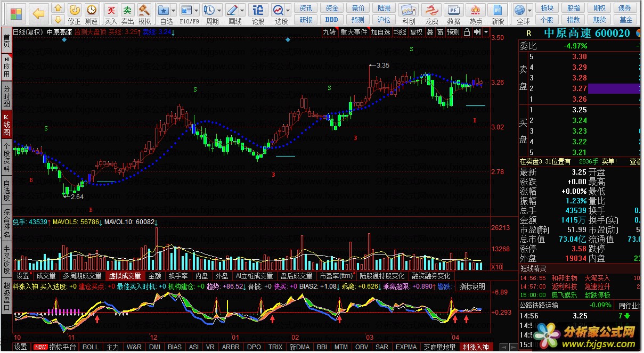This screenshot has width=644, height=353.
Task: Go back with the yellow left arrow
Action: [38, 13]
